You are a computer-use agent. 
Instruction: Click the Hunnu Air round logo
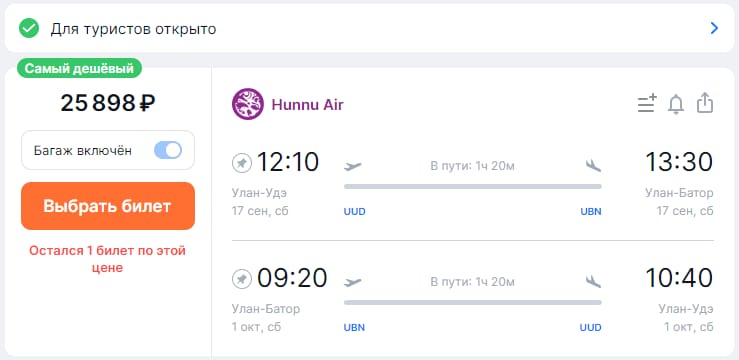[x=247, y=104]
